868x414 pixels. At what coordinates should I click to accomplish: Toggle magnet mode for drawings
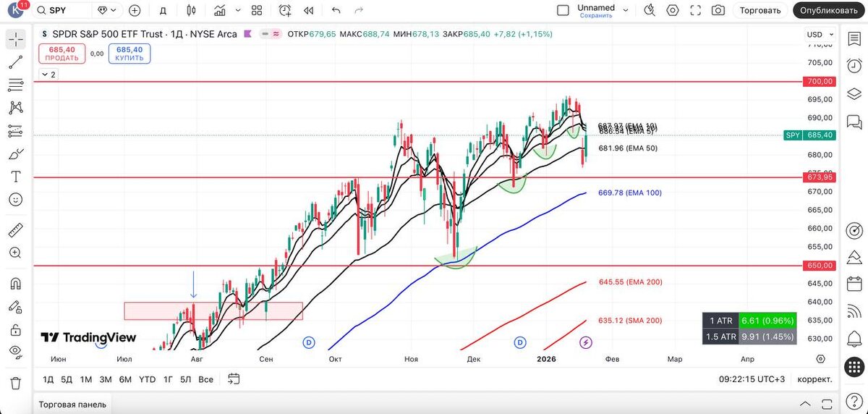click(15, 284)
